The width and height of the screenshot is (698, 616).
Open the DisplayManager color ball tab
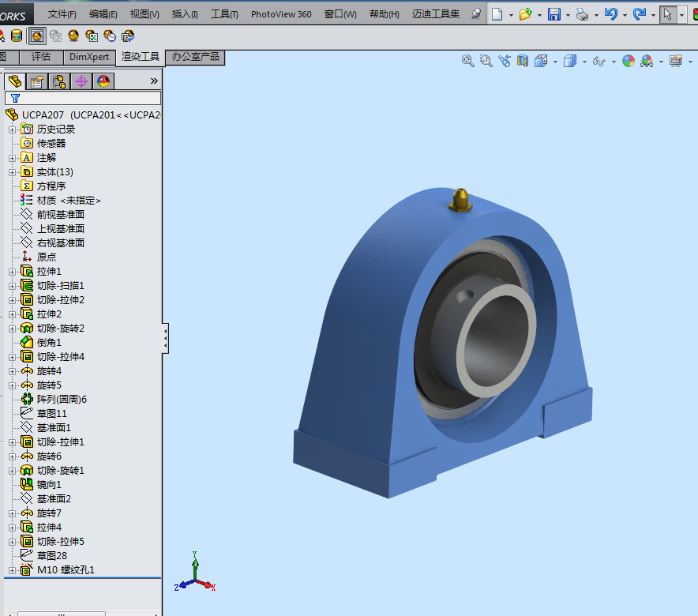[x=103, y=81]
